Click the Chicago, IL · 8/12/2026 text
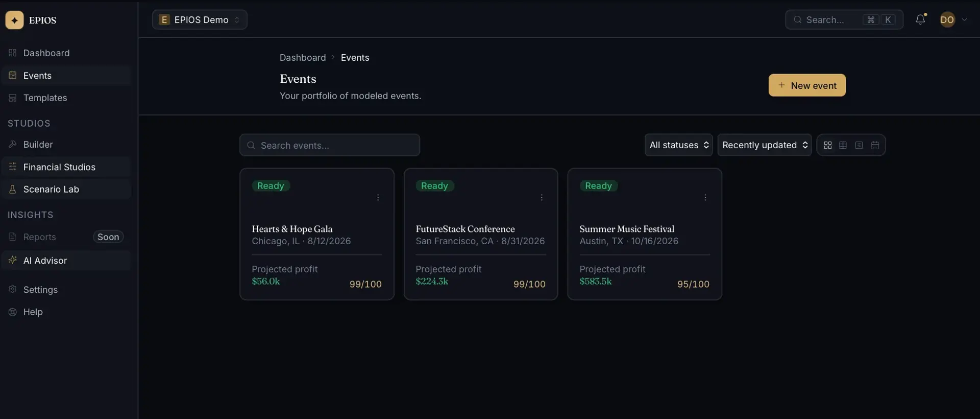 [301, 241]
